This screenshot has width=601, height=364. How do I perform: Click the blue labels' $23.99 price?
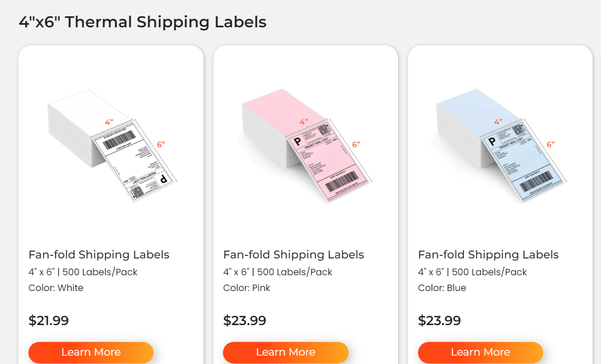coord(439,320)
